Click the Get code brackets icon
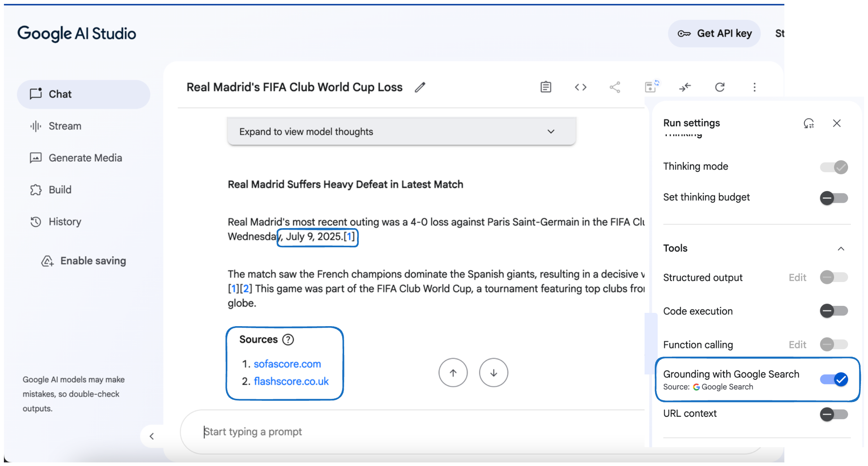 pos(580,87)
